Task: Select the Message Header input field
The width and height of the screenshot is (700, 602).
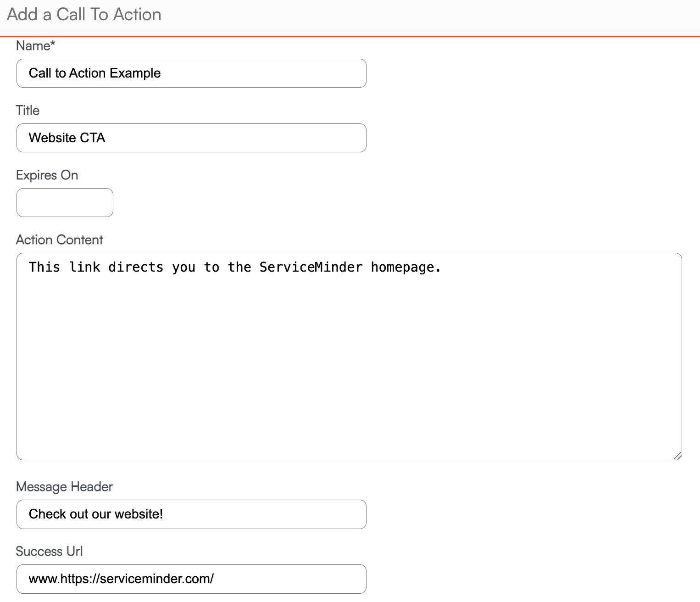Action: click(x=191, y=514)
